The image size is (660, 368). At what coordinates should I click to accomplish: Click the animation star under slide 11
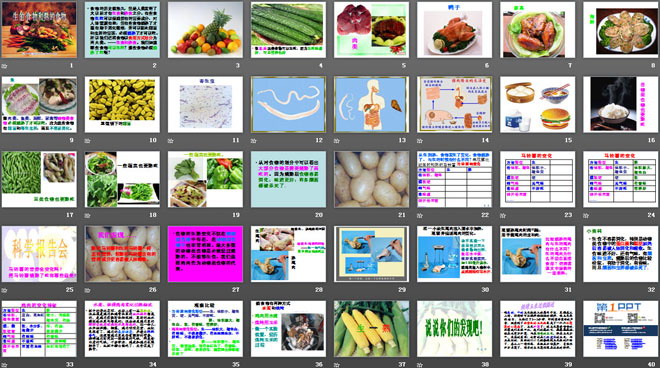tap(171, 141)
